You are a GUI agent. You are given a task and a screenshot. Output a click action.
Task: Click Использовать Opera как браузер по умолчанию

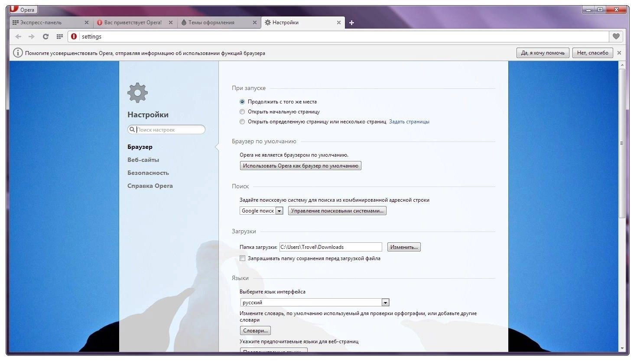coord(301,166)
